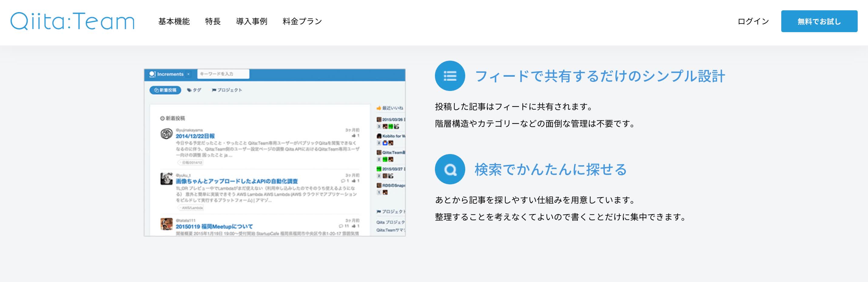Click the Qiita:Team logo

tap(72, 21)
